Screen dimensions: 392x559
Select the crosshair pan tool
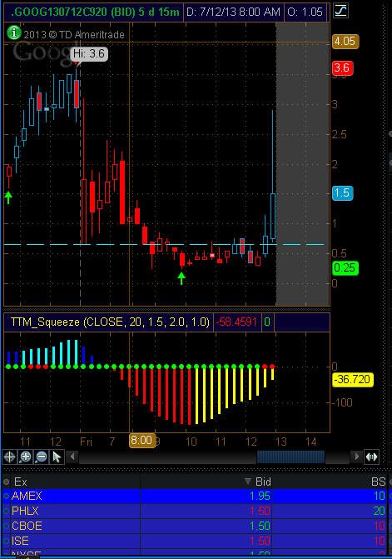(x=10, y=457)
